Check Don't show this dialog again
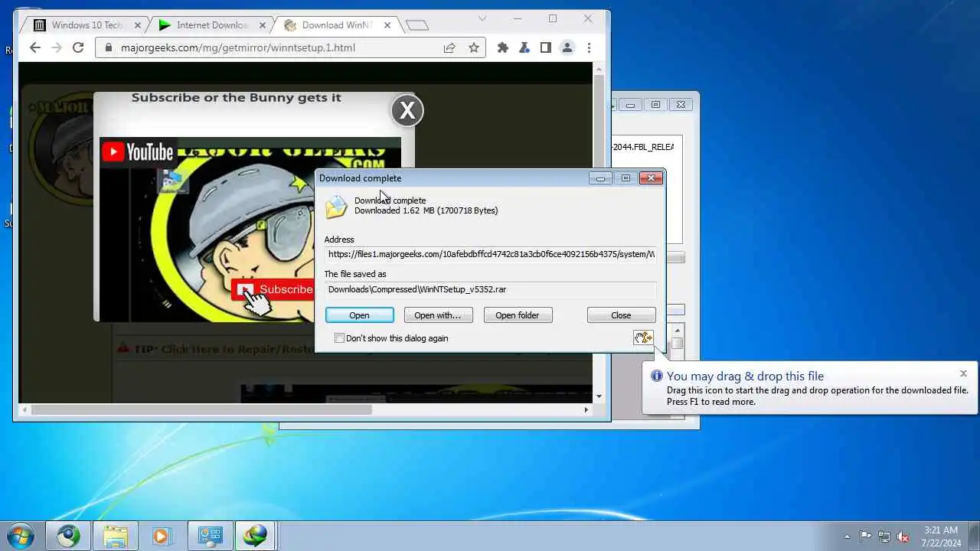 [339, 338]
